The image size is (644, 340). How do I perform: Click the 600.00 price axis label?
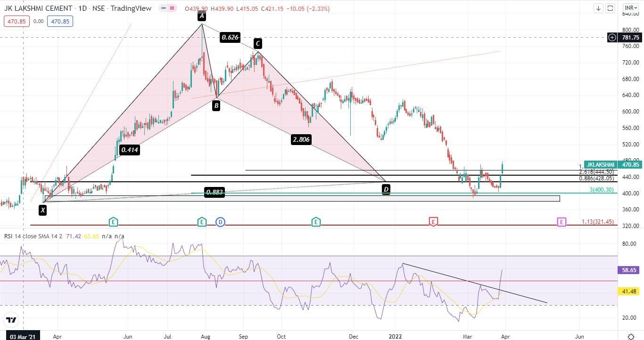(632, 112)
